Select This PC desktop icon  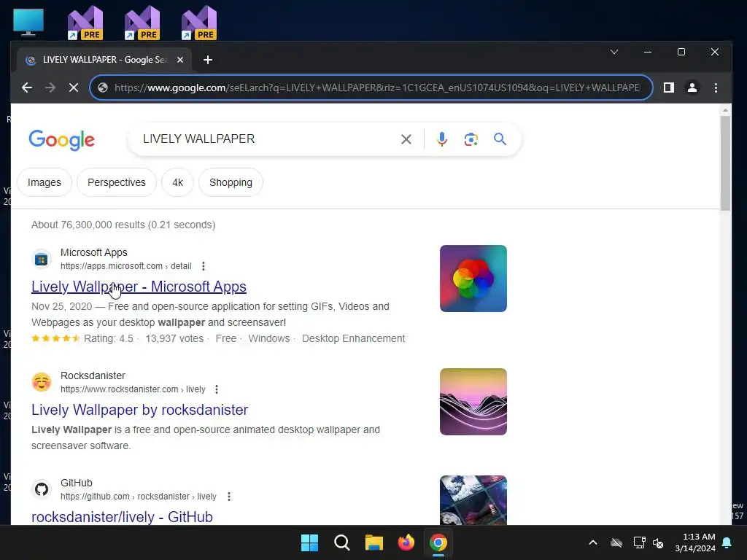(x=28, y=23)
